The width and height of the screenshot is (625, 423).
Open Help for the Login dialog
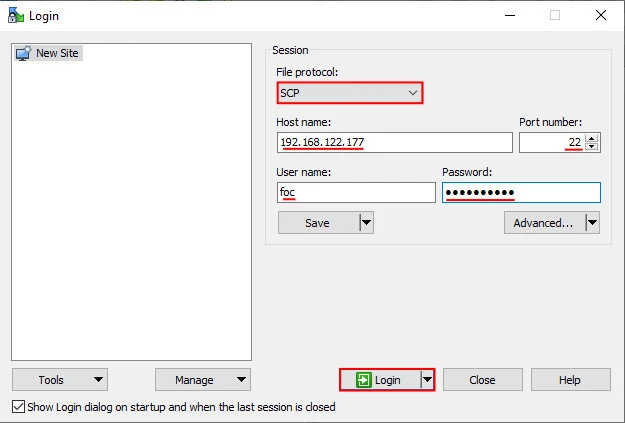(x=570, y=380)
